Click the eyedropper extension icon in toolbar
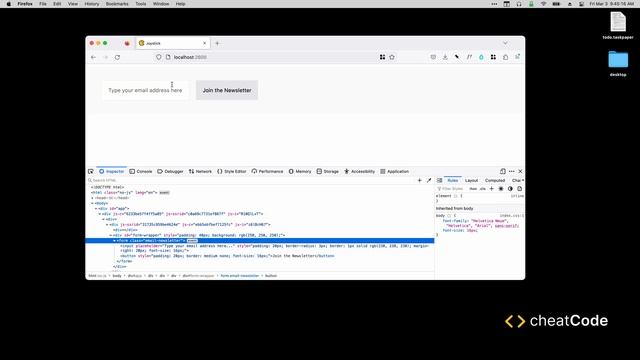This screenshot has width=640, height=360. (457, 57)
